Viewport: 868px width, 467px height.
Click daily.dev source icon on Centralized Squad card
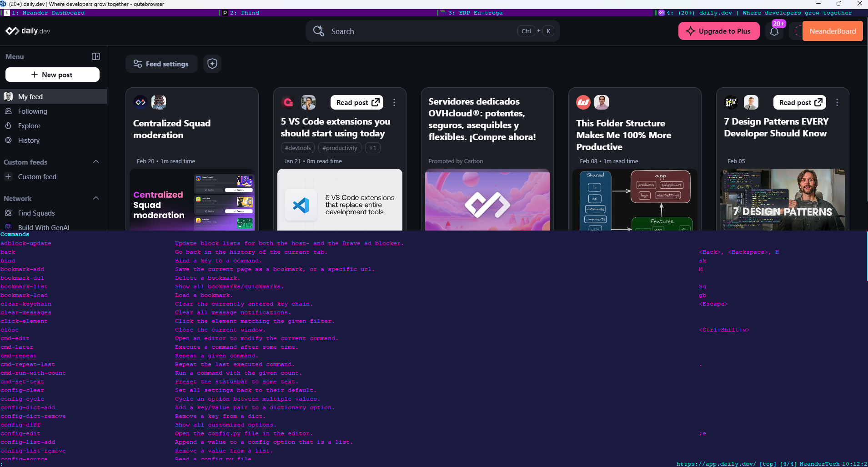click(140, 102)
